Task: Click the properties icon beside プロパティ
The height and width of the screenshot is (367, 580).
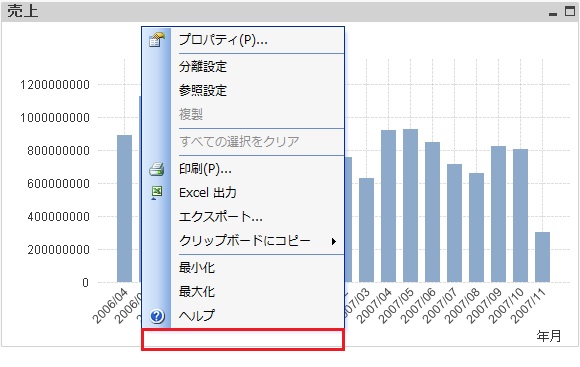Action: [x=156, y=40]
